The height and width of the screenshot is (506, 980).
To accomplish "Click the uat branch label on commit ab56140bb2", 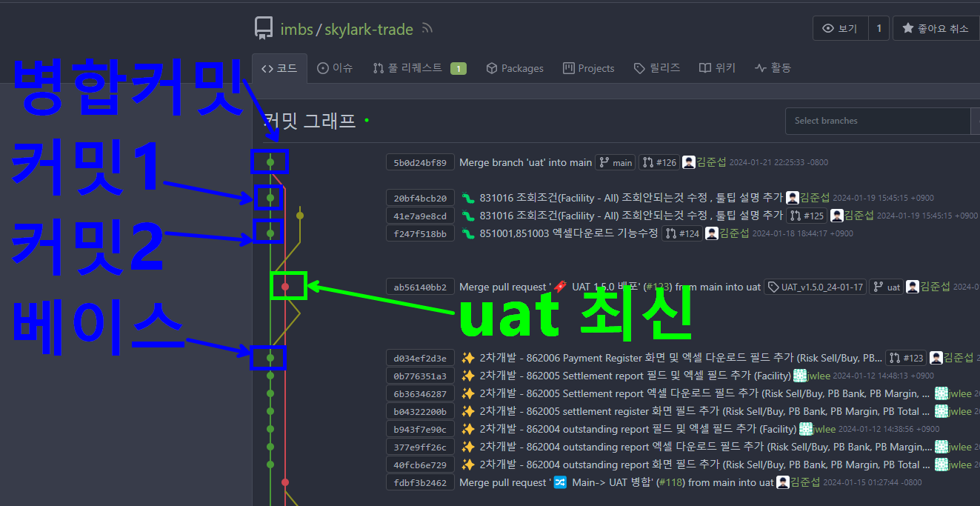I will click(x=886, y=287).
